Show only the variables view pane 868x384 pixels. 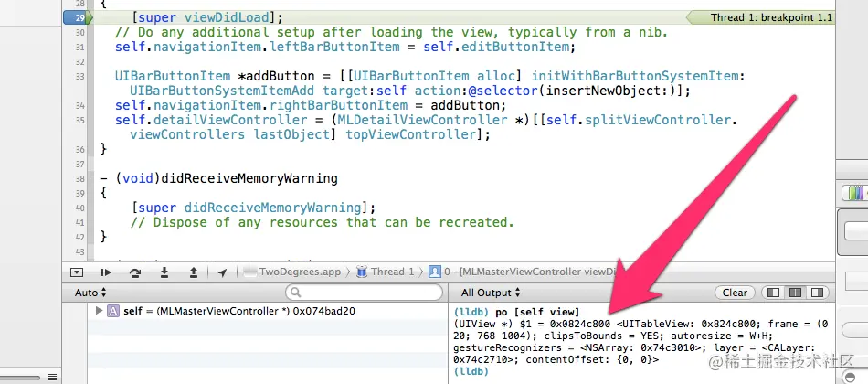point(774,293)
